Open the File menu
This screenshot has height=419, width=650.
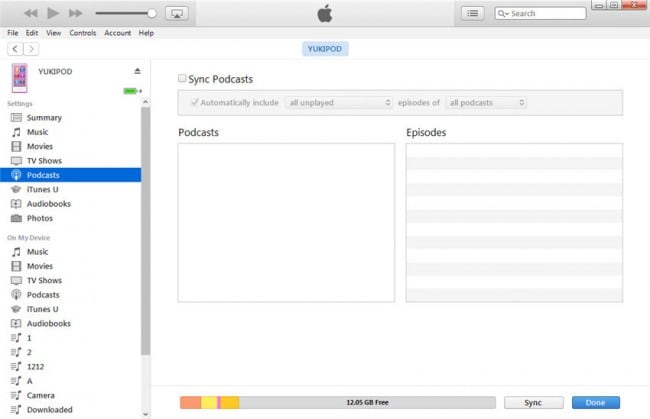click(13, 33)
